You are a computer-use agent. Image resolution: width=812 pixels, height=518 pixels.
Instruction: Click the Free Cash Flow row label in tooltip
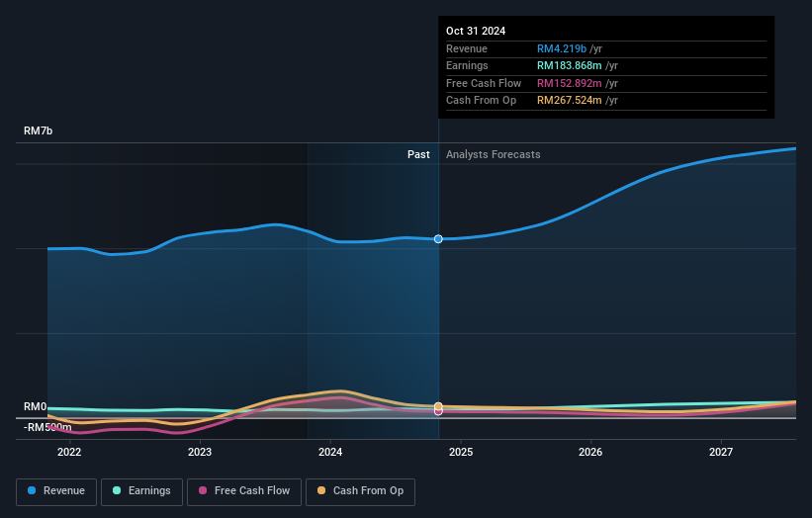click(x=484, y=83)
